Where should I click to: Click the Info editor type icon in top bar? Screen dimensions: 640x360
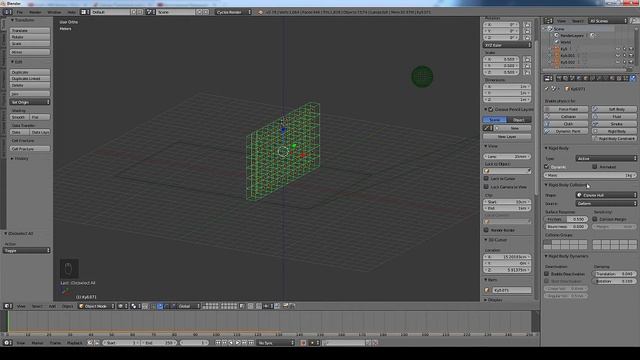tap(7, 12)
